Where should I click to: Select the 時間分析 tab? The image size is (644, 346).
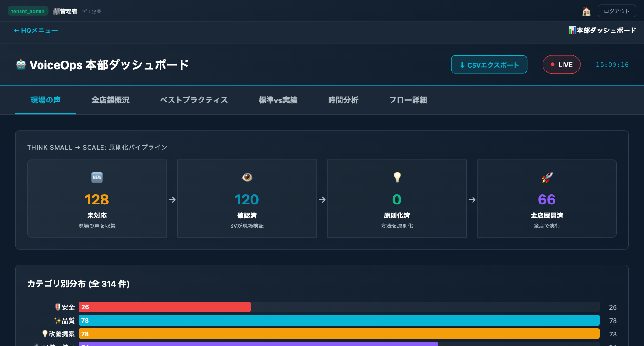[343, 100]
